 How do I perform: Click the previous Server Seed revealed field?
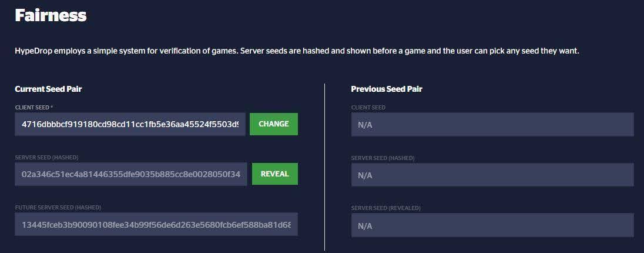pyautogui.click(x=492, y=225)
